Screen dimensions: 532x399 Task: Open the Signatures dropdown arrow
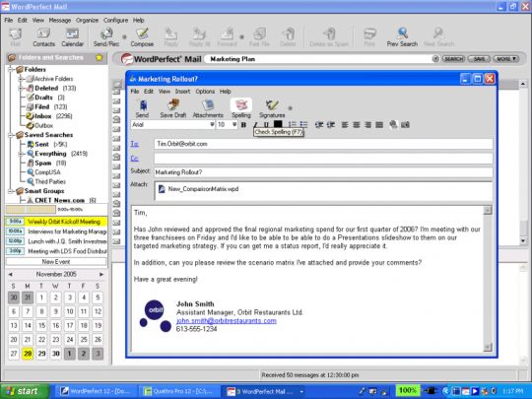pos(290,108)
